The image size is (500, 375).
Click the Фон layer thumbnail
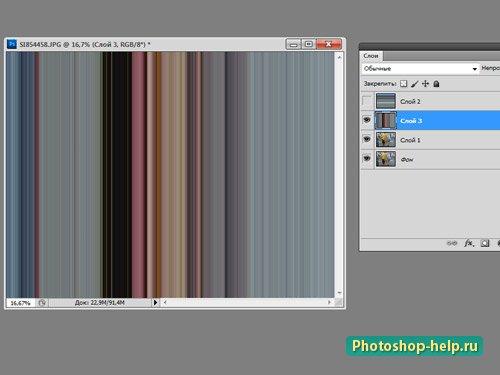tap(386, 159)
